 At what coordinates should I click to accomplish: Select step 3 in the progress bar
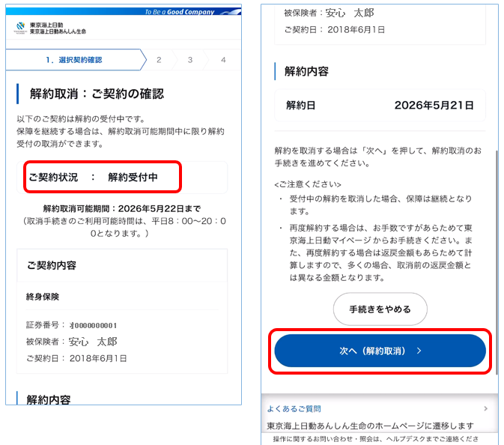point(190,60)
